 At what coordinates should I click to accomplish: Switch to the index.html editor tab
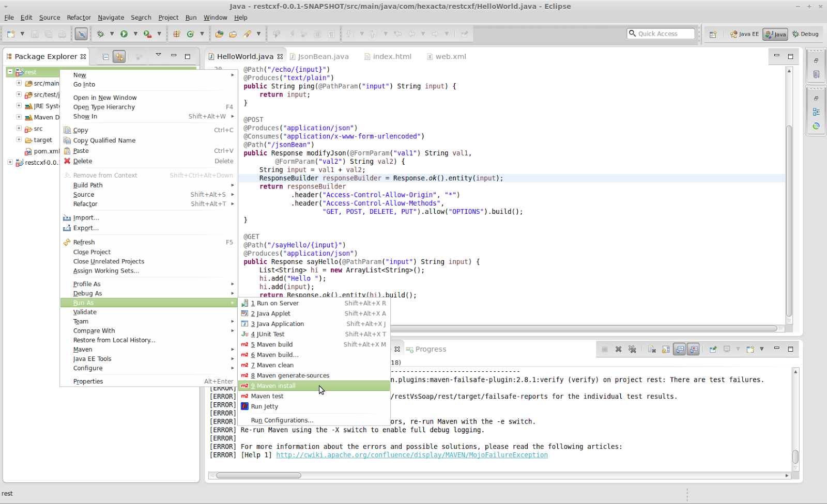[388, 57]
